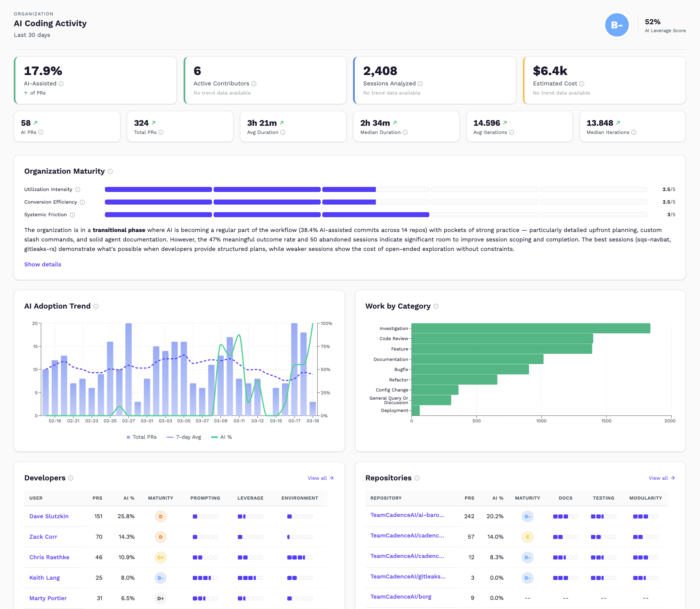The width and height of the screenshot is (700, 609).
Task: Open View all link in Repositories panel
Action: click(x=662, y=478)
